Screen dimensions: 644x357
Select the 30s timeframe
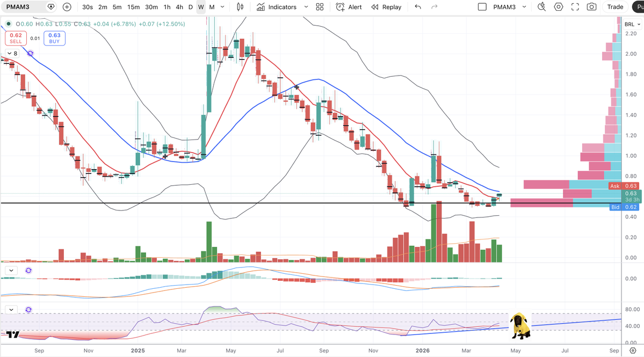pyautogui.click(x=87, y=7)
